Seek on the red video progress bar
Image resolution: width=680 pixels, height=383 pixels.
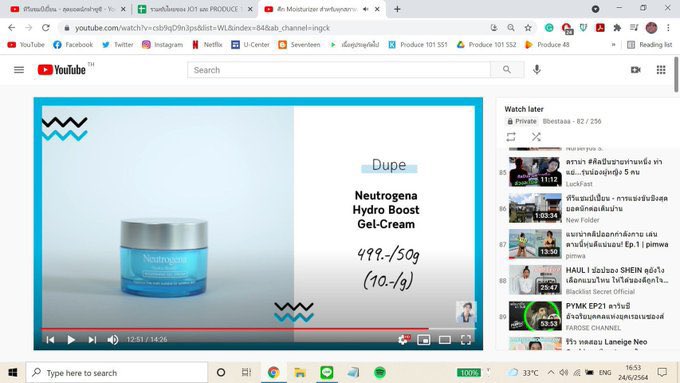[x=258, y=329]
